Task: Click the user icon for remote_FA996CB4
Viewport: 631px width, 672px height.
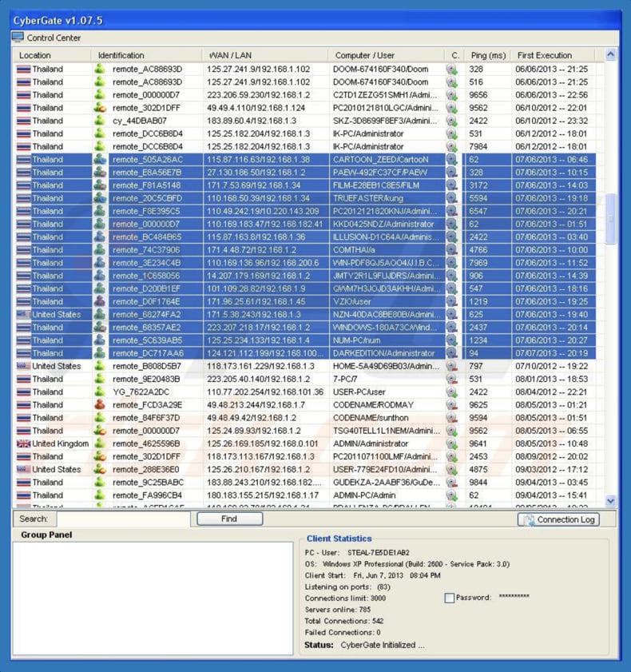Action: pyautogui.click(x=100, y=495)
